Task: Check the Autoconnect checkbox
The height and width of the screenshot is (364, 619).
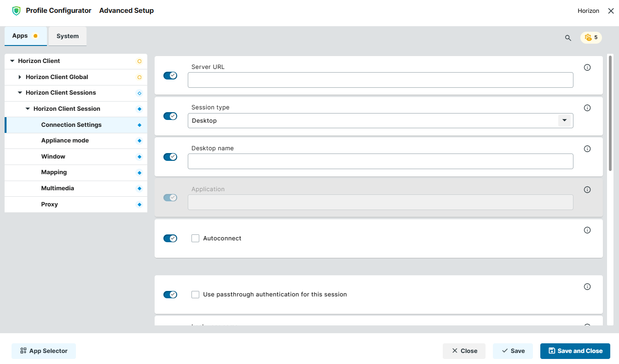Action: pos(195,239)
